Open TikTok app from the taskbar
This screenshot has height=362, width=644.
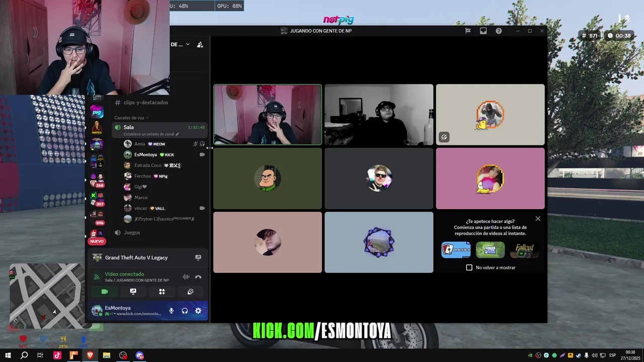point(57,355)
